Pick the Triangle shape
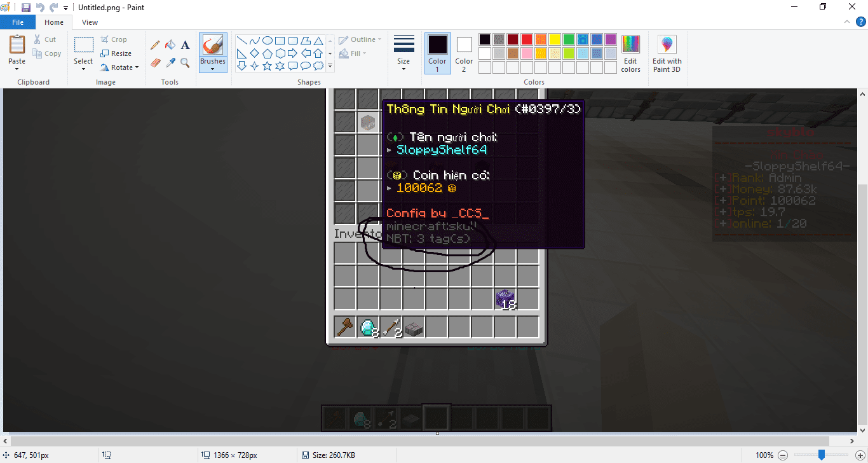868x463 pixels. click(318, 40)
